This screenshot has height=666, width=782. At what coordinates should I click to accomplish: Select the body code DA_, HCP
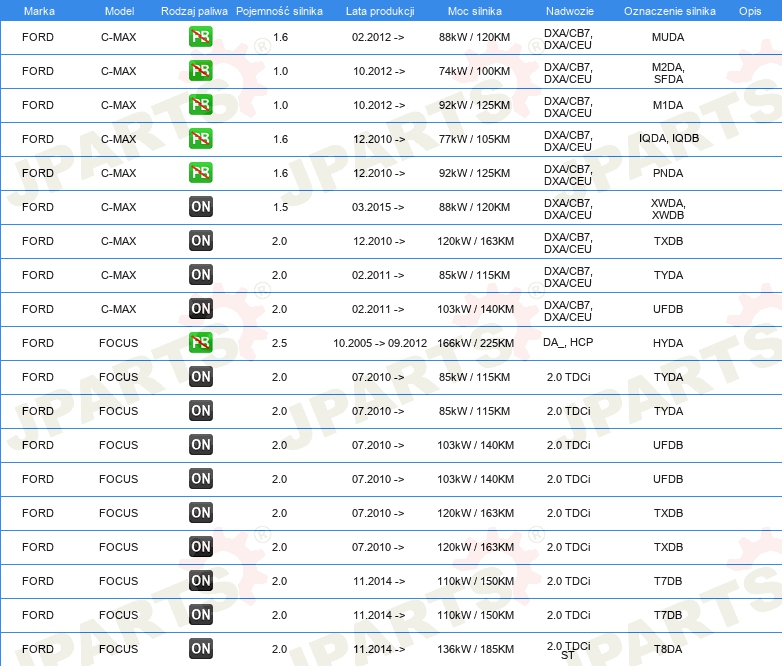568,342
